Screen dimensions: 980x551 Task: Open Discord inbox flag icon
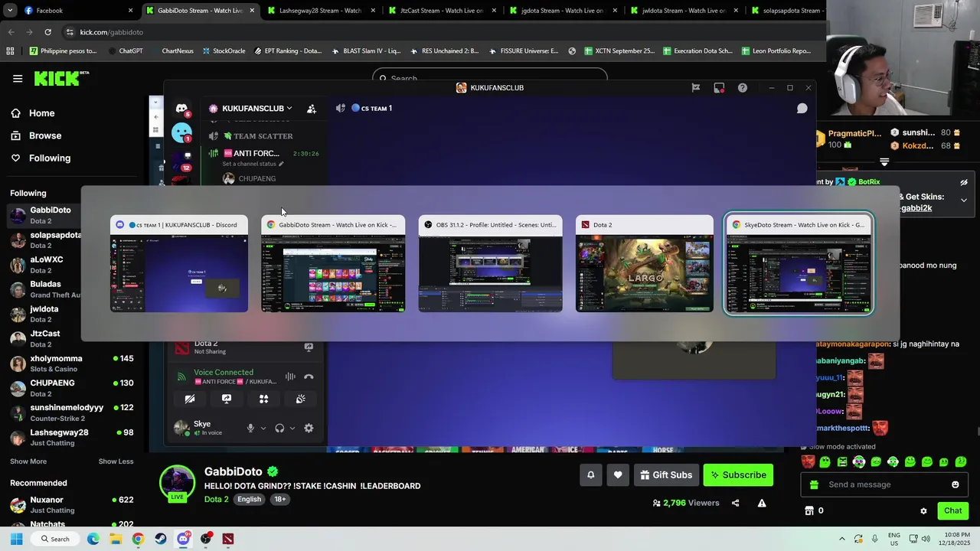click(696, 88)
